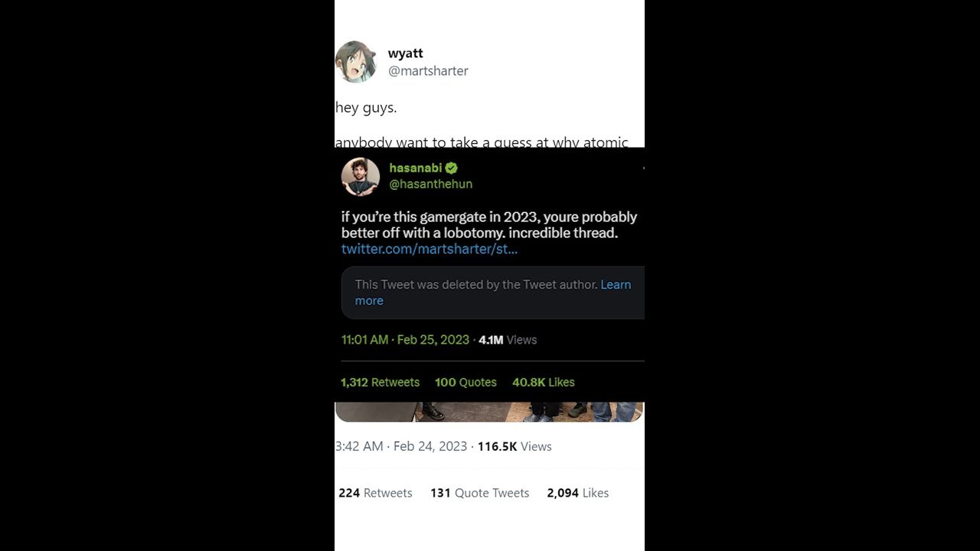This screenshot has width=980, height=551.
Task: Click the green verified badge beside hasanabi
Action: tap(452, 168)
